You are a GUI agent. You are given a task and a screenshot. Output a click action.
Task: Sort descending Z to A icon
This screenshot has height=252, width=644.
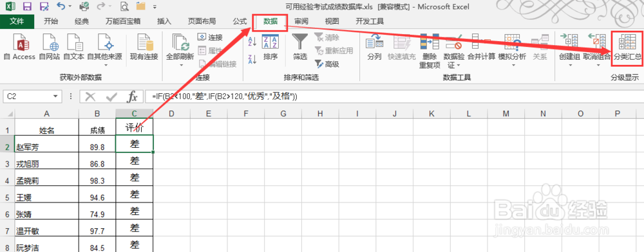[252, 60]
